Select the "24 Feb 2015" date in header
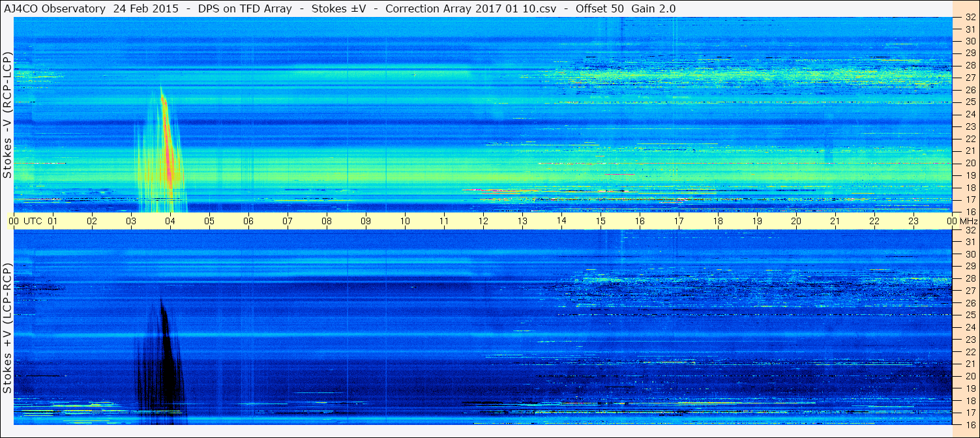This screenshot has height=438, width=980. pos(145,8)
